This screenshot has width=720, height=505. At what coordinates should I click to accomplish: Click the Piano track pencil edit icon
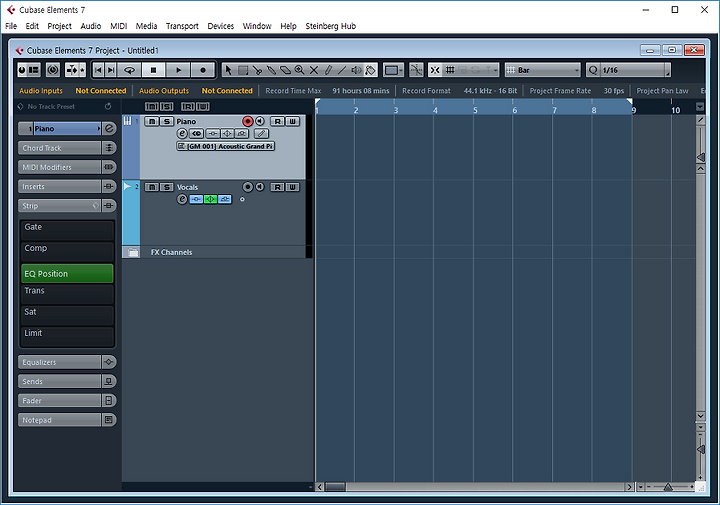click(x=261, y=134)
